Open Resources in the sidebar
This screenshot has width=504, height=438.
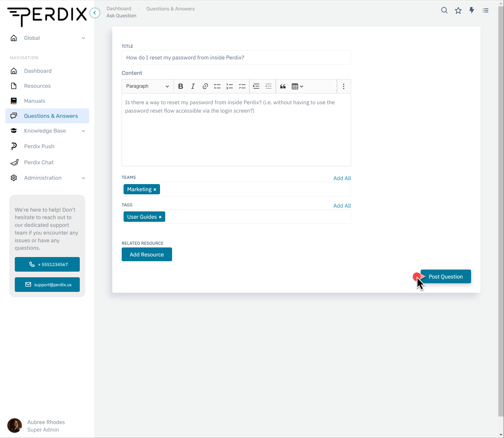[47, 86]
